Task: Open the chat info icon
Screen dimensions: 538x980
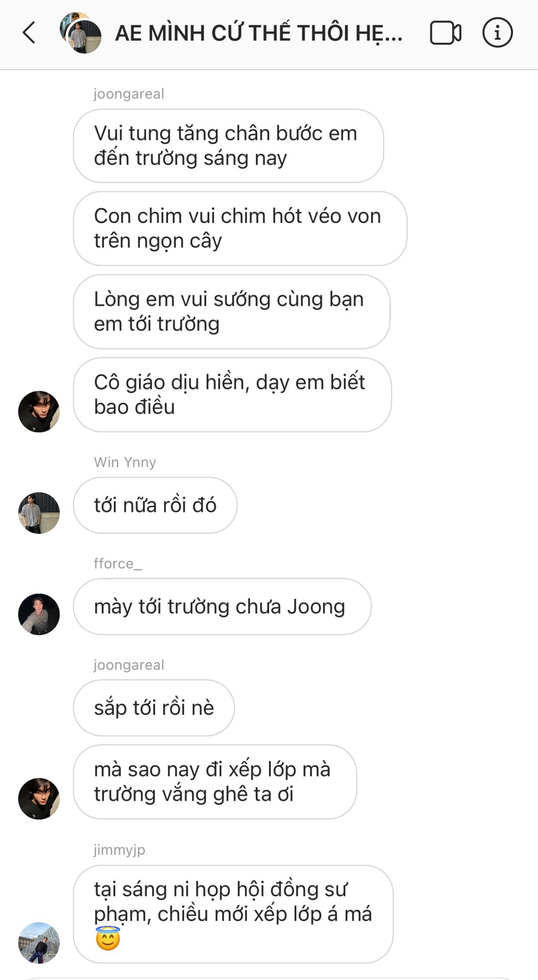Action: coord(497,33)
